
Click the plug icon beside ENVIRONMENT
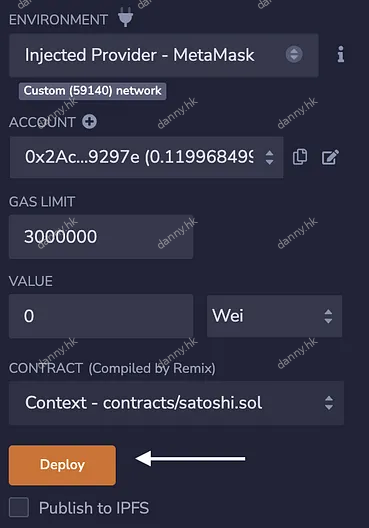(x=126, y=19)
